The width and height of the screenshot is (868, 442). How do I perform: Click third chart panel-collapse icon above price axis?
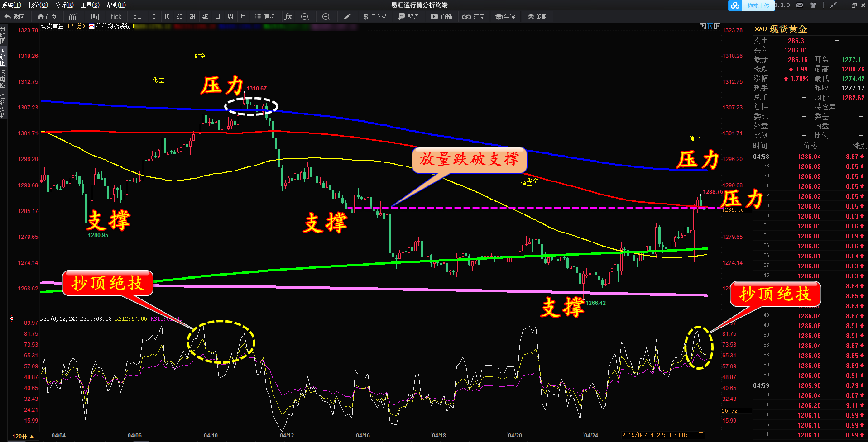[x=717, y=26]
